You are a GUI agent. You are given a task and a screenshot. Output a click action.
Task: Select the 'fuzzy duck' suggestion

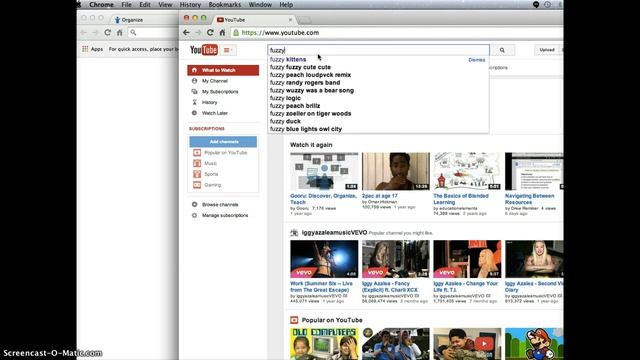(378, 122)
